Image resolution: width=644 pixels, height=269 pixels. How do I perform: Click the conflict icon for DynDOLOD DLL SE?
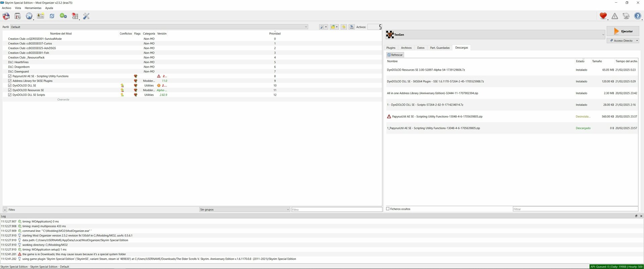[x=122, y=85]
